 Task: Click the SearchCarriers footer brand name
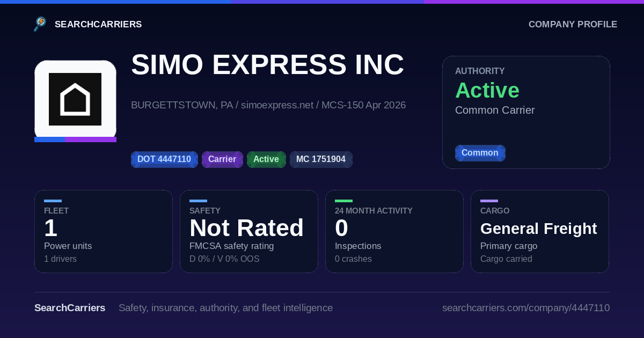pyautogui.click(x=70, y=308)
